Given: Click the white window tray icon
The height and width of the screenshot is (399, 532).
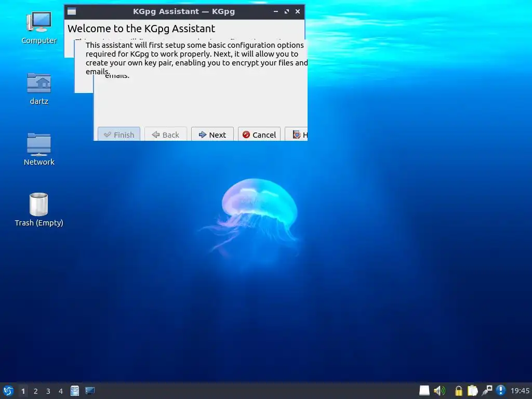Looking at the screenshot, I should pyautogui.click(x=424, y=391).
